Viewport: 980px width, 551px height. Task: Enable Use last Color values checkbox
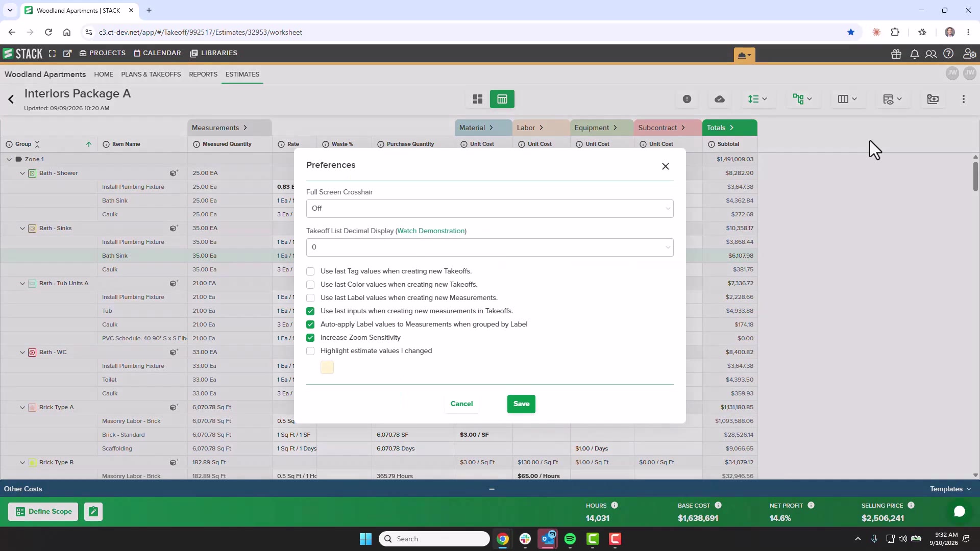click(x=310, y=285)
